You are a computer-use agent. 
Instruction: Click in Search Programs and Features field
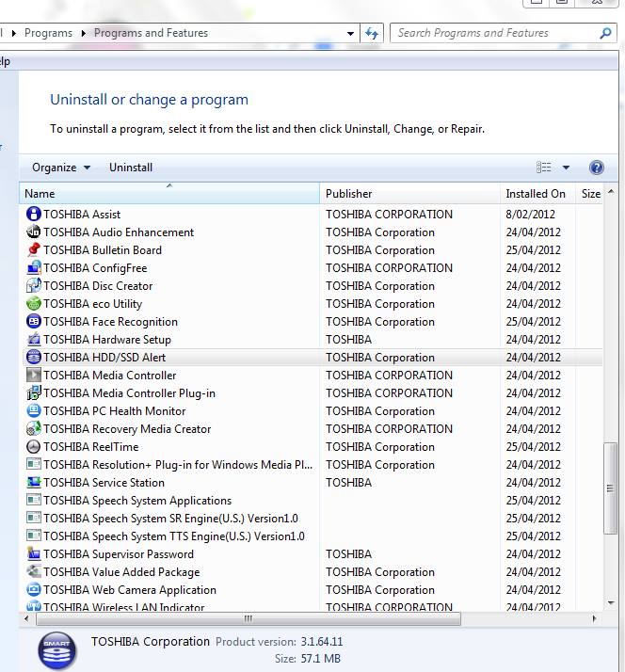494,33
